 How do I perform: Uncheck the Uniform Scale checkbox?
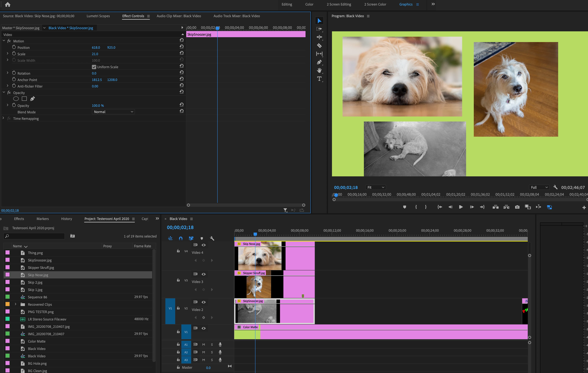pyautogui.click(x=94, y=67)
